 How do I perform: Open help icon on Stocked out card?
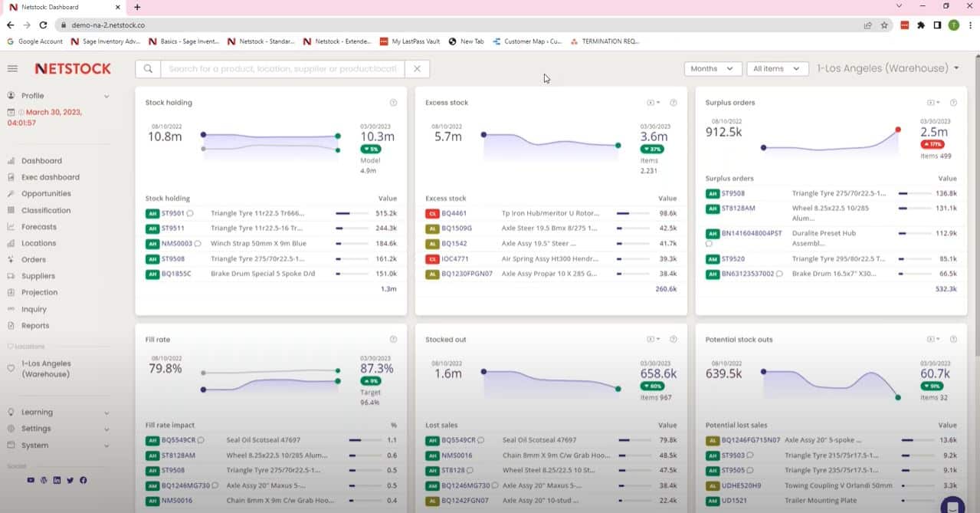click(x=674, y=340)
